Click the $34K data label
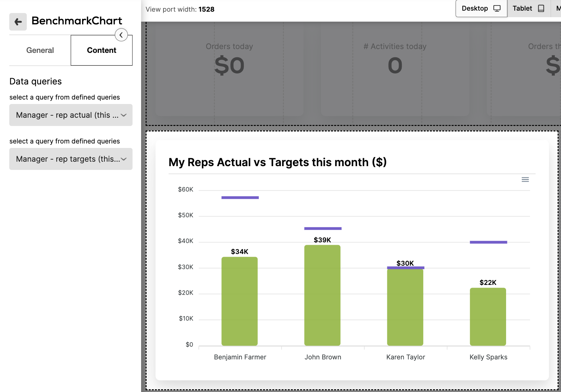The image size is (561, 392). coord(240,252)
